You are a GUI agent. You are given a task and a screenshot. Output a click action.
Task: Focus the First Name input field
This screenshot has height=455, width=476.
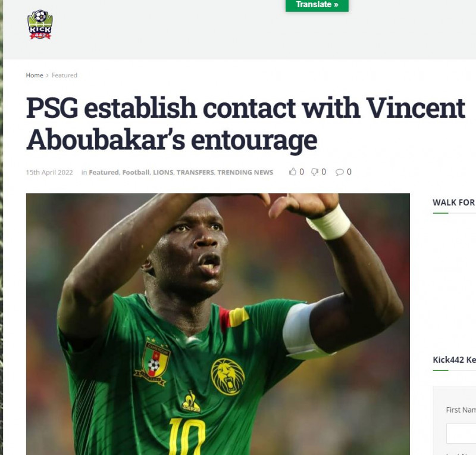461,433
